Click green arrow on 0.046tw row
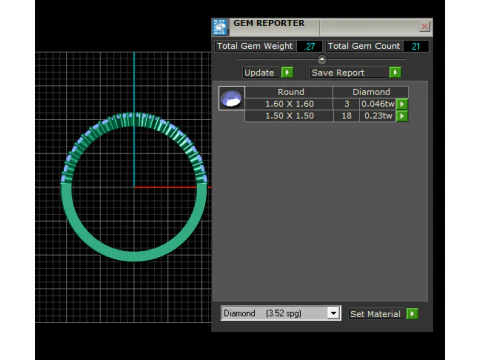 tap(402, 104)
